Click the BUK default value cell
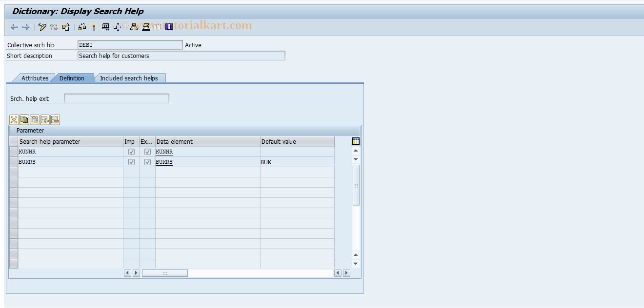The image size is (644, 308). coord(298,162)
